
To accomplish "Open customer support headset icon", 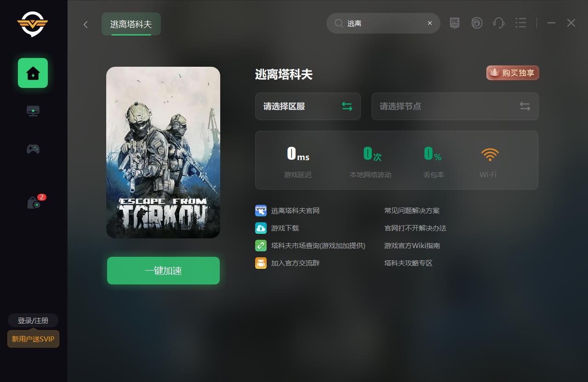I will pyautogui.click(x=499, y=23).
